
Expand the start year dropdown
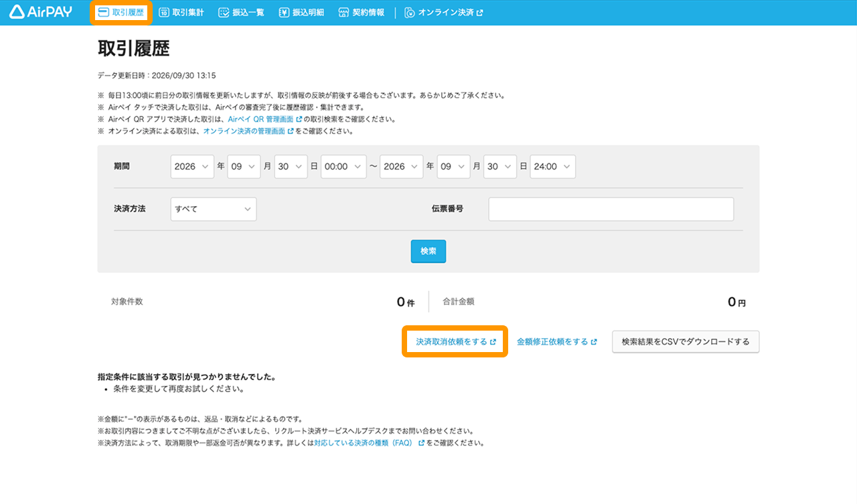(x=192, y=167)
